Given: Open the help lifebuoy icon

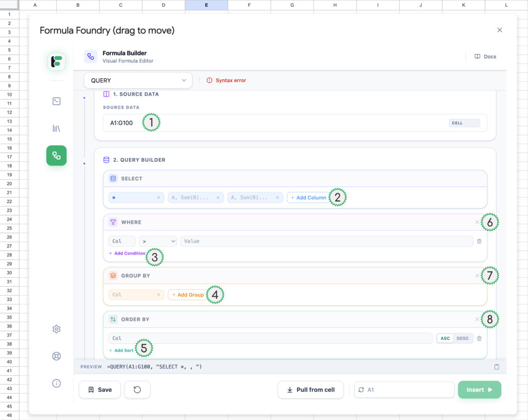Looking at the screenshot, I should 57,356.
